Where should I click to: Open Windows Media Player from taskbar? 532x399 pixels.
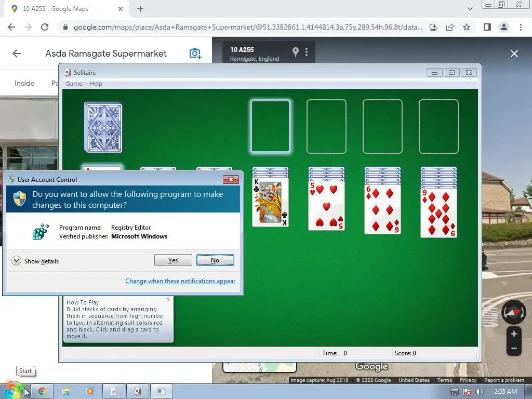pos(89,392)
